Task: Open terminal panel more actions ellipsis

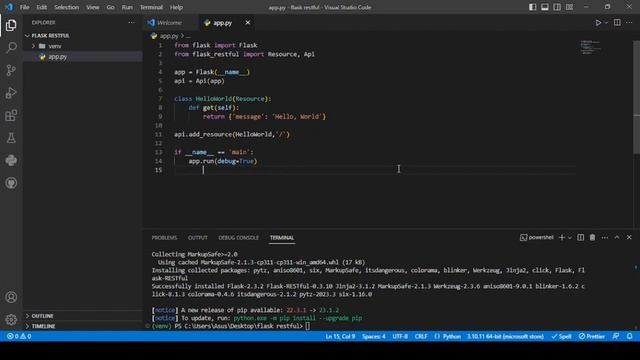Action: [604, 238]
